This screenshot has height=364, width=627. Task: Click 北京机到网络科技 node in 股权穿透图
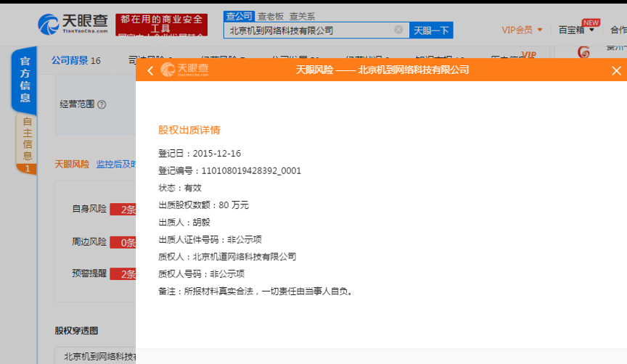[100, 357]
